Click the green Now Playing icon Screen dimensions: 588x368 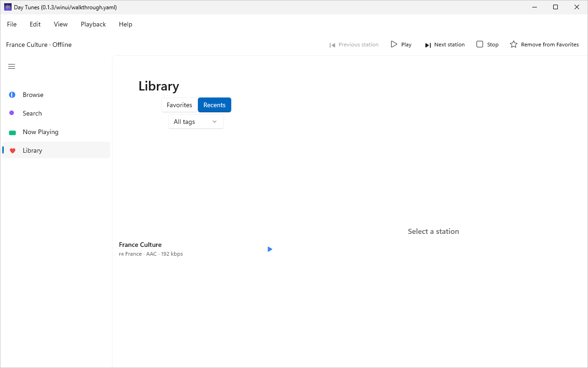pyautogui.click(x=12, y=132)
